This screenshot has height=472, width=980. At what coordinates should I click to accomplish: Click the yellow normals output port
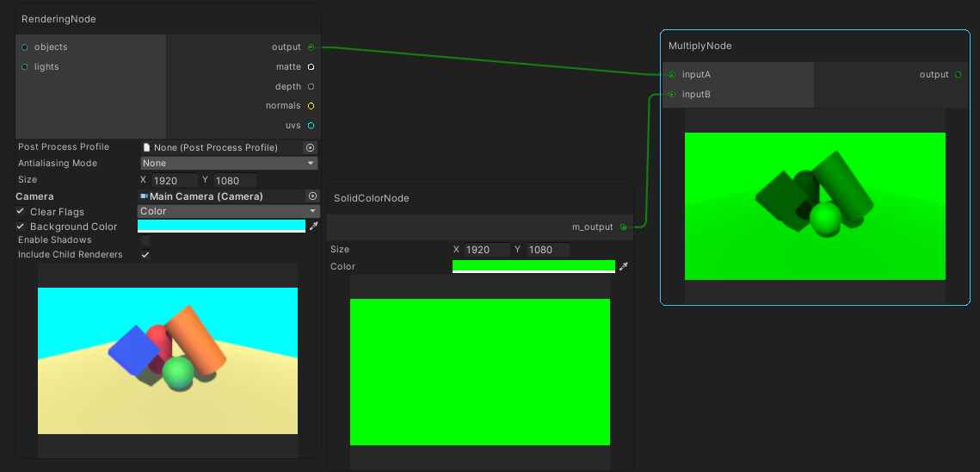[x=311, y=106]
